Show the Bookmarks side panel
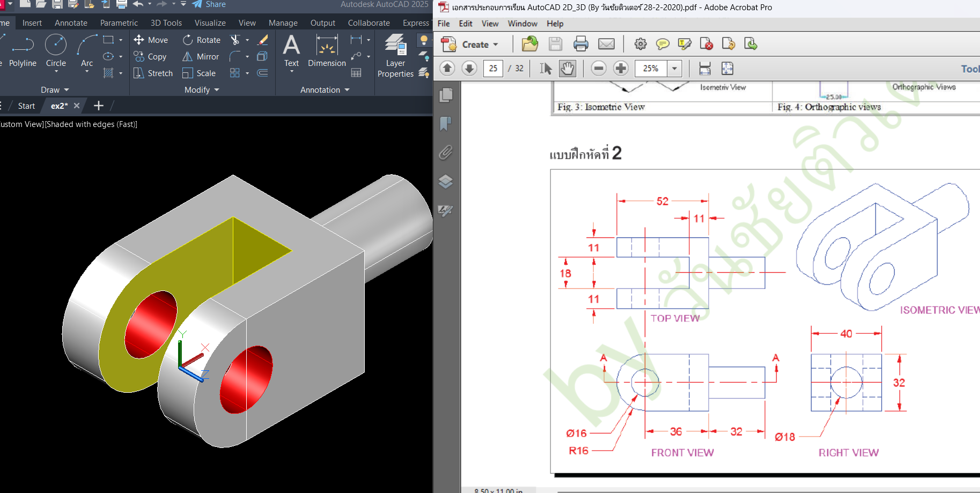The width and height of the screenshot is (980, 493). 446,124
